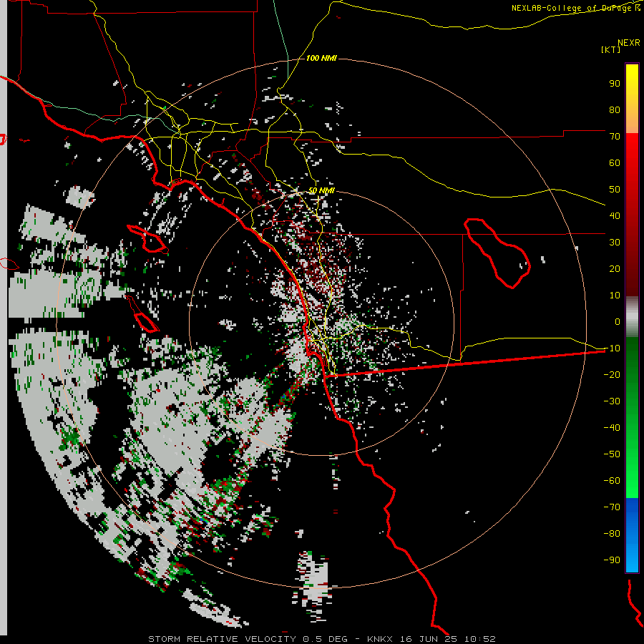Click the 0.5 DEG elevation text in the caption
This screenshot has height=644, width=644.
pos(326,639)
